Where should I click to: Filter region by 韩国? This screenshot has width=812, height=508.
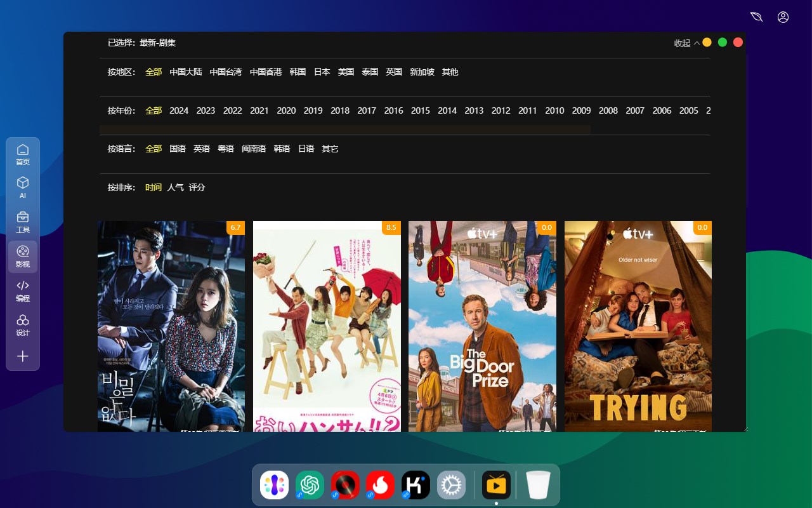click(x=298, y=72)
